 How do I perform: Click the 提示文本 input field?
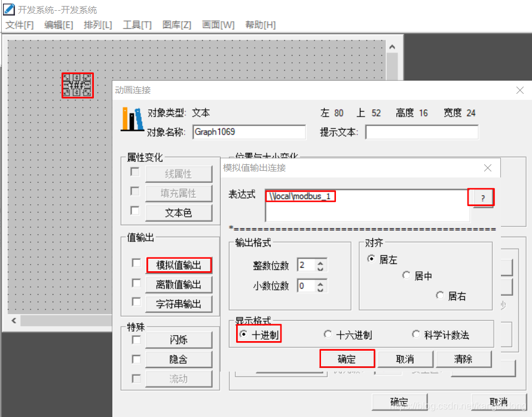[422, 132]
